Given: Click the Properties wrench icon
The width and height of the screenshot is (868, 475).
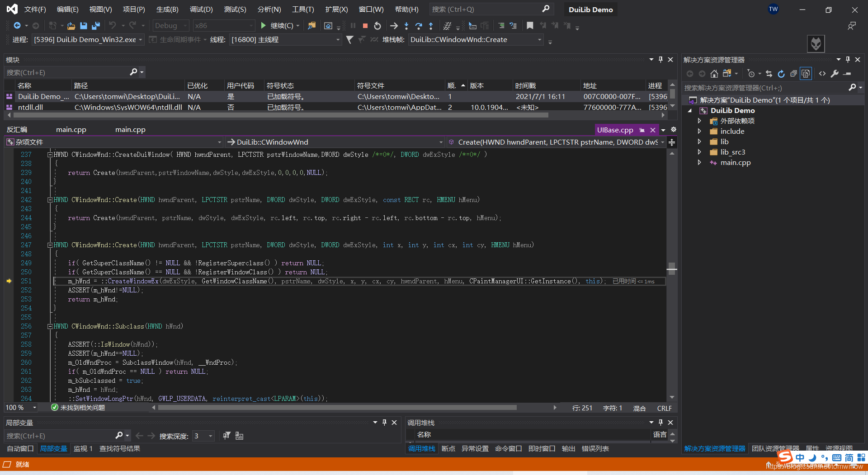Looking at the screenshot, I should tap(835, 74).
